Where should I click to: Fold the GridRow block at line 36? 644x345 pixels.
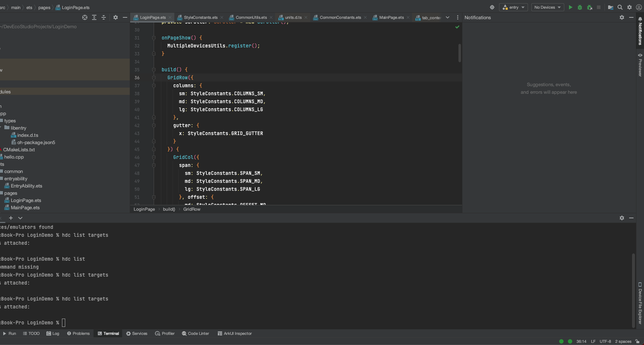pos(154,77)
